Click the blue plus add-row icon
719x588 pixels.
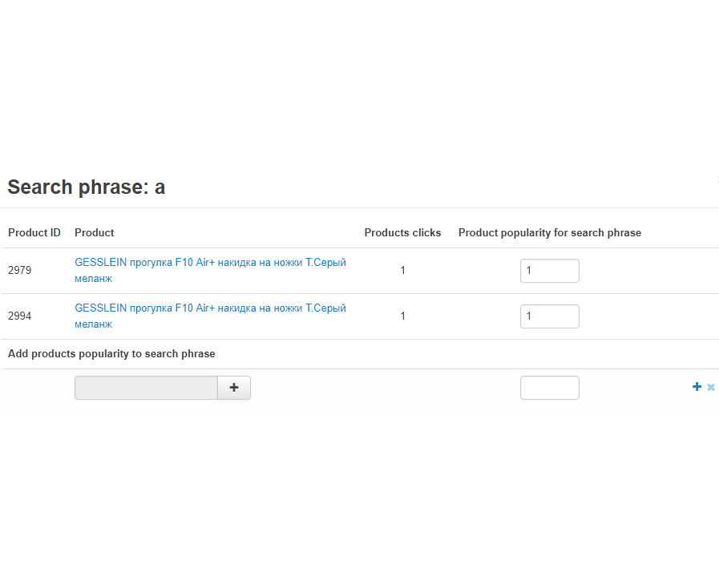pyautogui.click(x=697, y=387)
